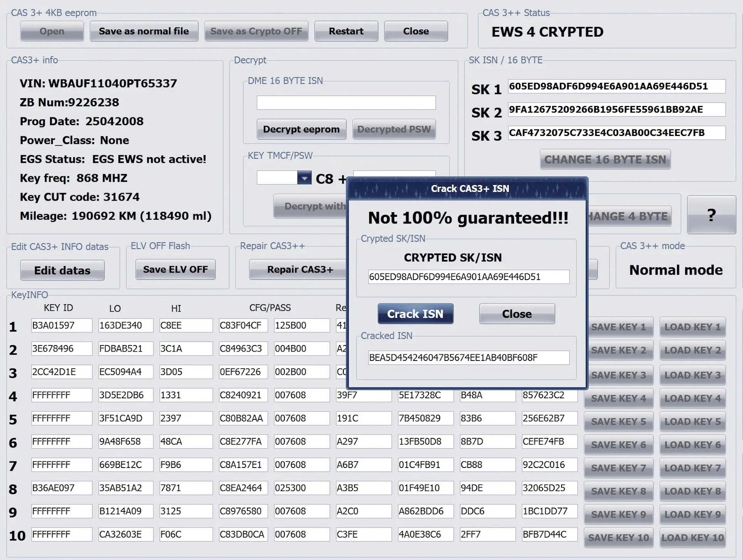Click LO field 9A48F658 in row 6
This screenshot has width=743, height=560.
[x=126, y=441]
